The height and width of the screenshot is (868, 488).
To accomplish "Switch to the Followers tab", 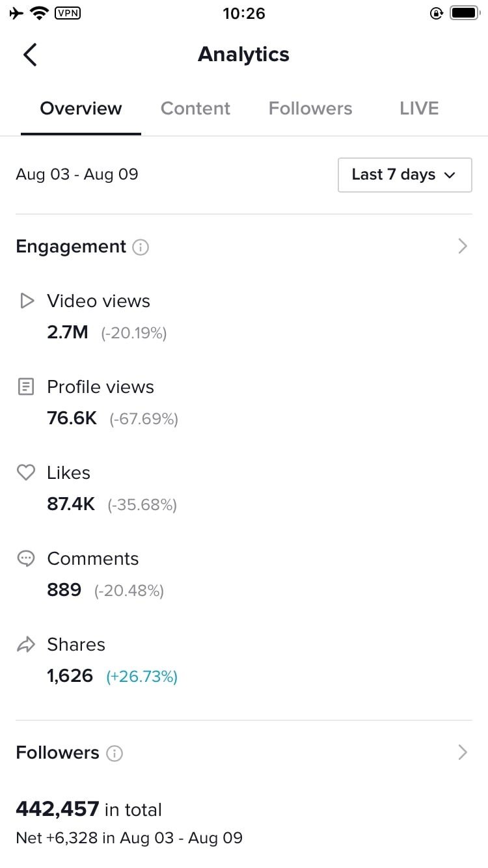I will point(310,108).
